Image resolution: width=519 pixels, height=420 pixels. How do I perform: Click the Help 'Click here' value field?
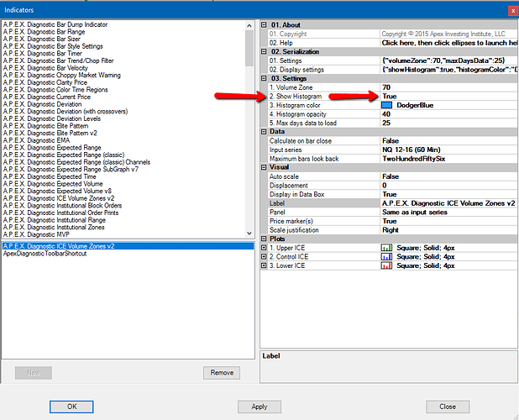tap(449, 43)
